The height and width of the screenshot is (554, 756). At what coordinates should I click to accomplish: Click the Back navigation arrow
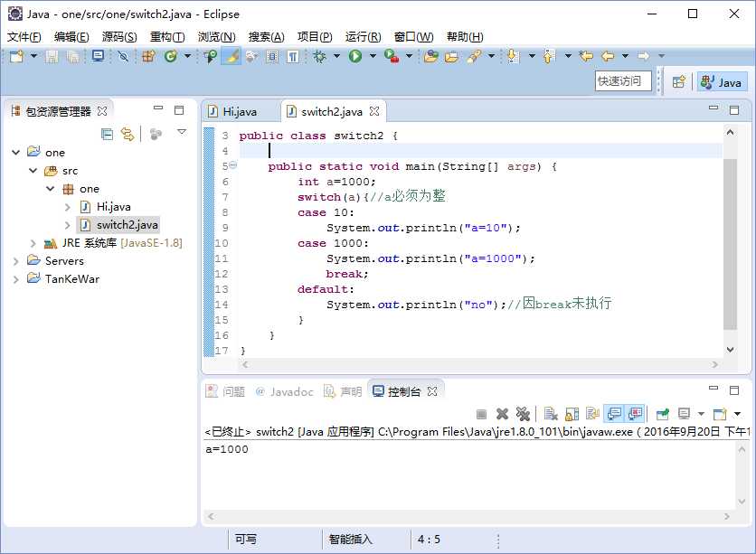pyautogui.click(x=608, y=56)
